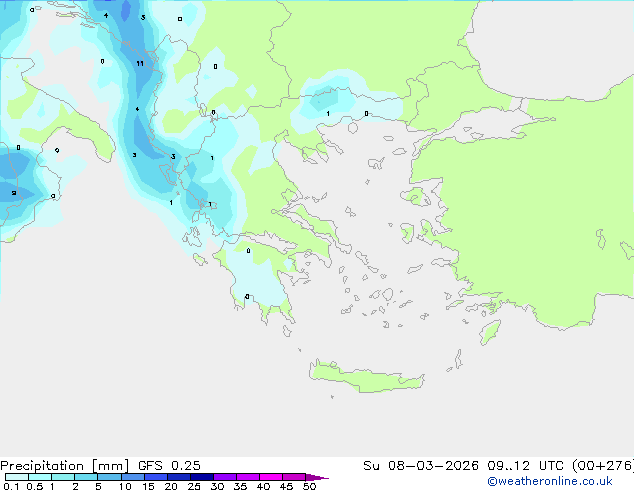Click the 30–35 mm purple legend swatch
This screenshot has height=490, width=634.
224,477
